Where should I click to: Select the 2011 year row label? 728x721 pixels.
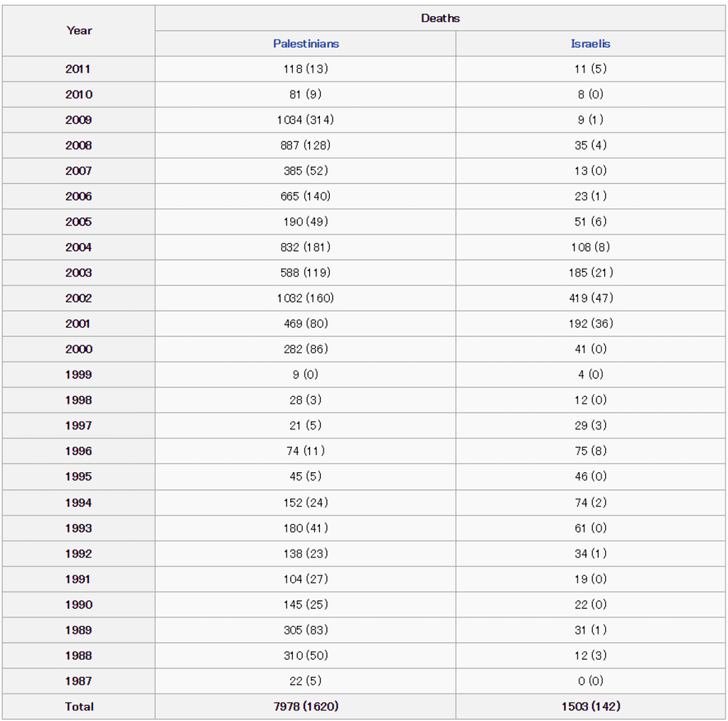(x=78, y=69)
